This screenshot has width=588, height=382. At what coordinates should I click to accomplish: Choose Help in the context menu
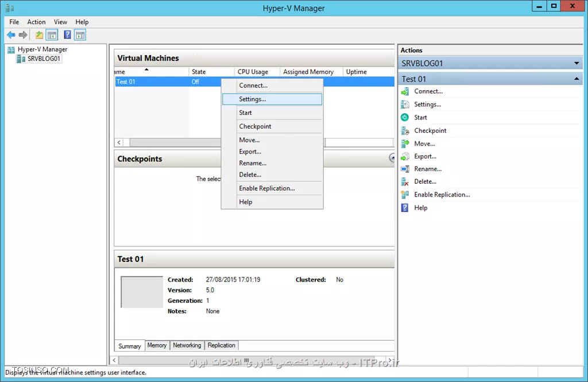[272, 202]
